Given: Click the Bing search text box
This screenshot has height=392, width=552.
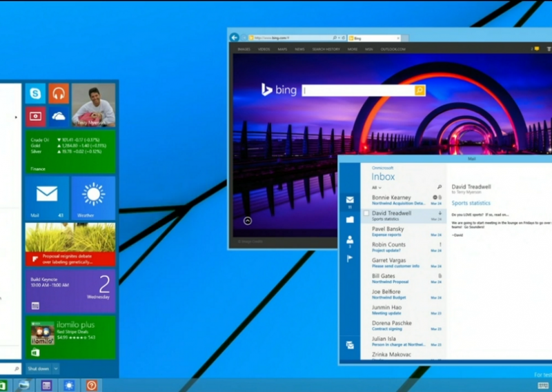Looking at the screenshot, I should (358, 90).
